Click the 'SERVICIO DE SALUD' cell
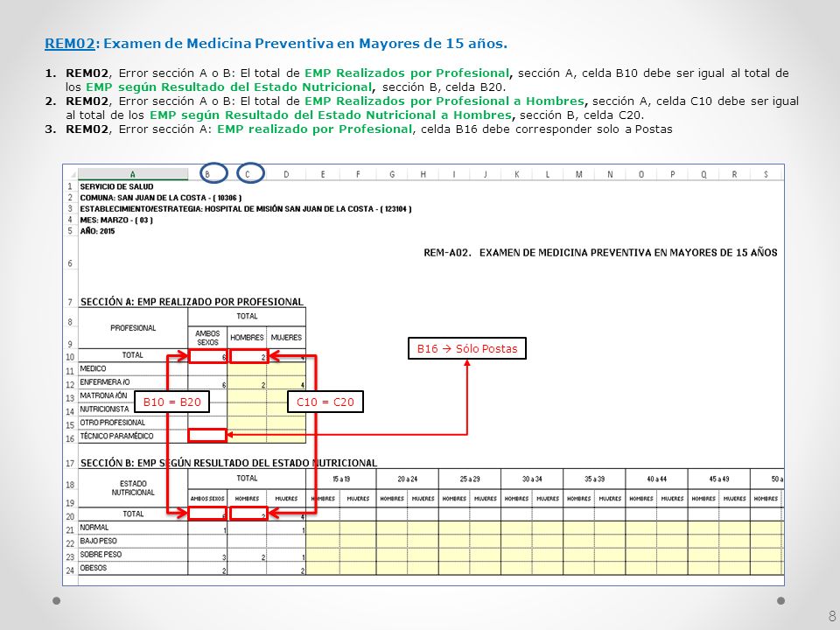 coord(116,186)
